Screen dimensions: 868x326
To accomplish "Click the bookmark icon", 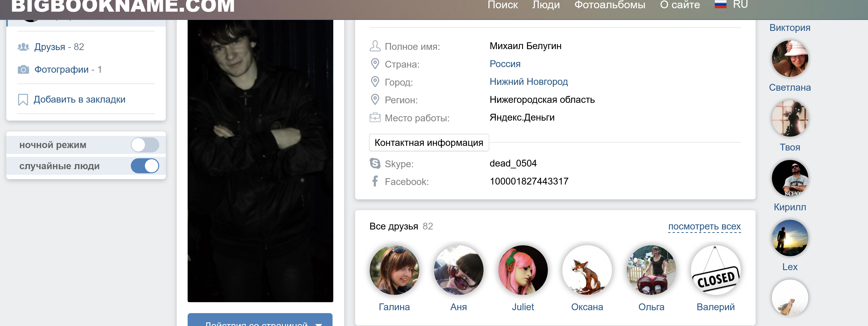I will (23, 100).
